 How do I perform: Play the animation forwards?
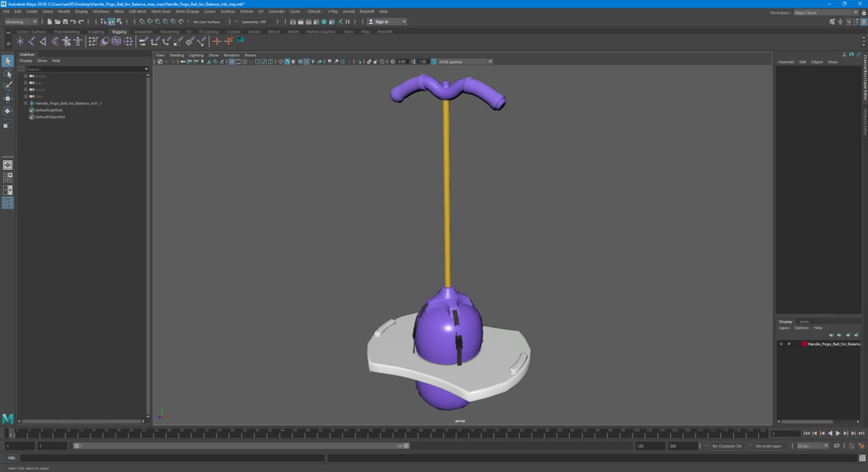click(x=838, y=433)
